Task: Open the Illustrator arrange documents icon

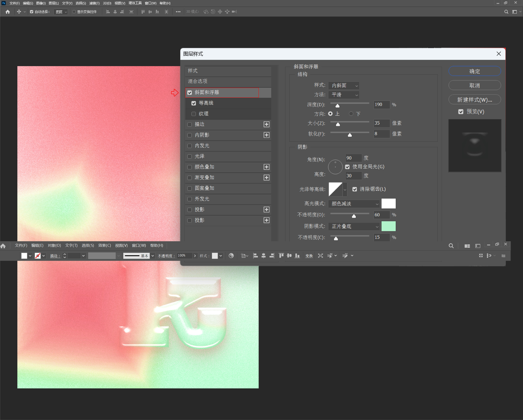Action: pos(467,246)
